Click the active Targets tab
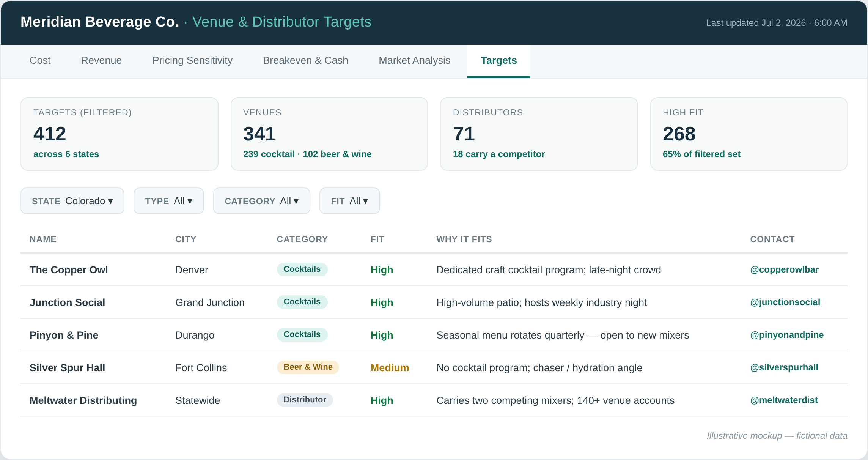The width and height of the screenshot is (868, 460). pyautogui.click(x=498, y=61)
